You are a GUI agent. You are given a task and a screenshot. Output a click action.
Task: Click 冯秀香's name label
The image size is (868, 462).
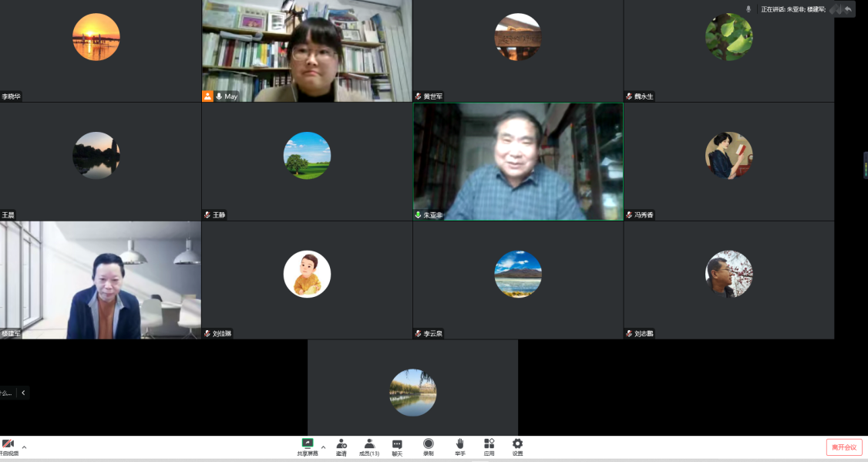coord(644,215)
